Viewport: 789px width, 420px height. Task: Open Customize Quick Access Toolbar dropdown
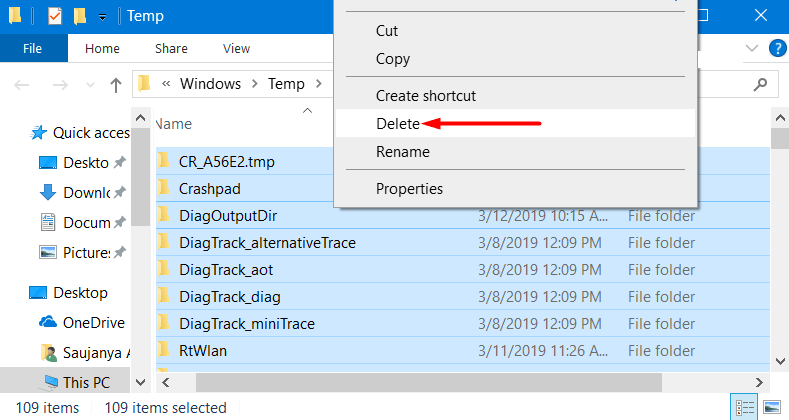coord(102,17)
